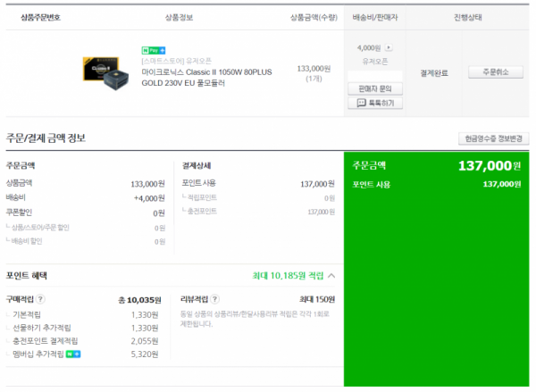Click the N Pay plus badge icon
The image size is (536, 392).
(x=154, y=51)
